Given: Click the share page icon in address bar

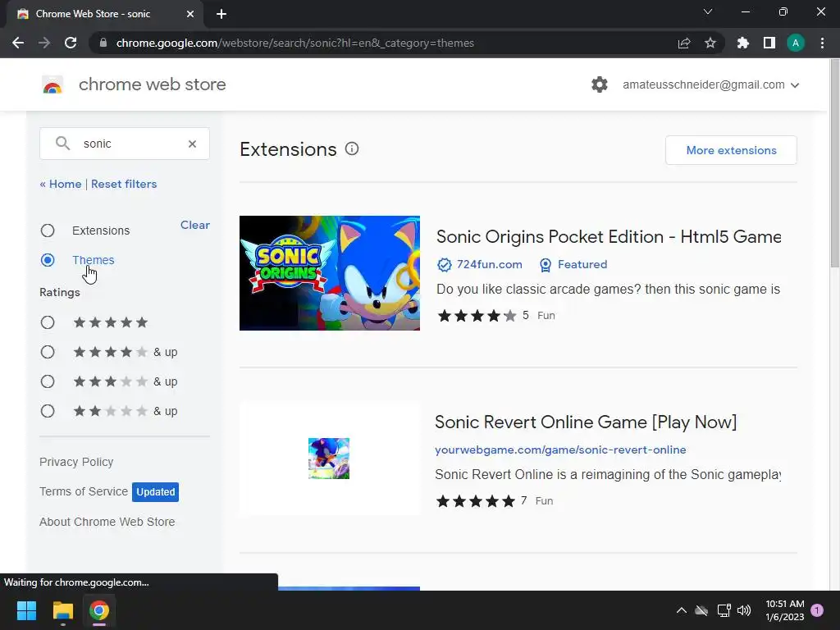Looking at the screenshot, I should [684, 43].
